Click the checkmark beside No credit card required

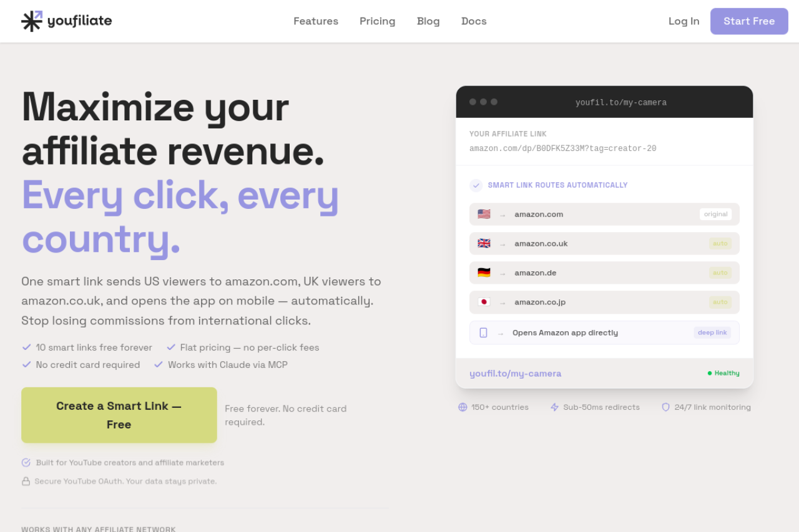[26, 365]
